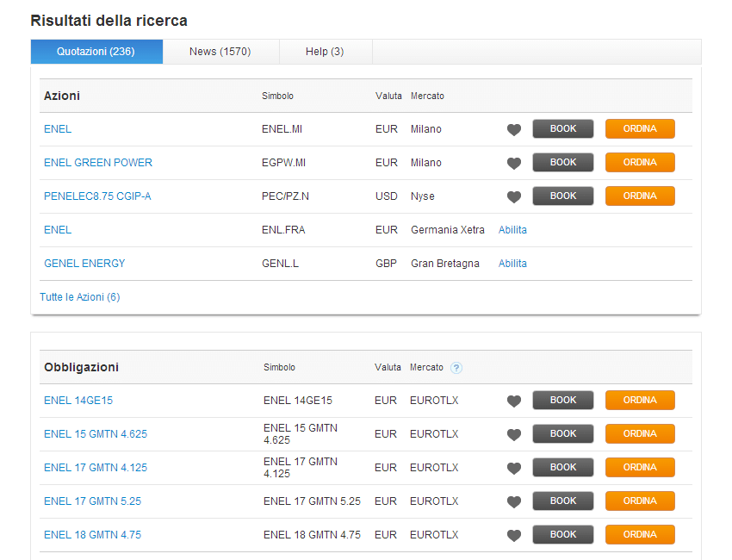Add ENEL.MI to favorites with heart icon
This screenshot has width=732, height=560.
click(514, 130)
